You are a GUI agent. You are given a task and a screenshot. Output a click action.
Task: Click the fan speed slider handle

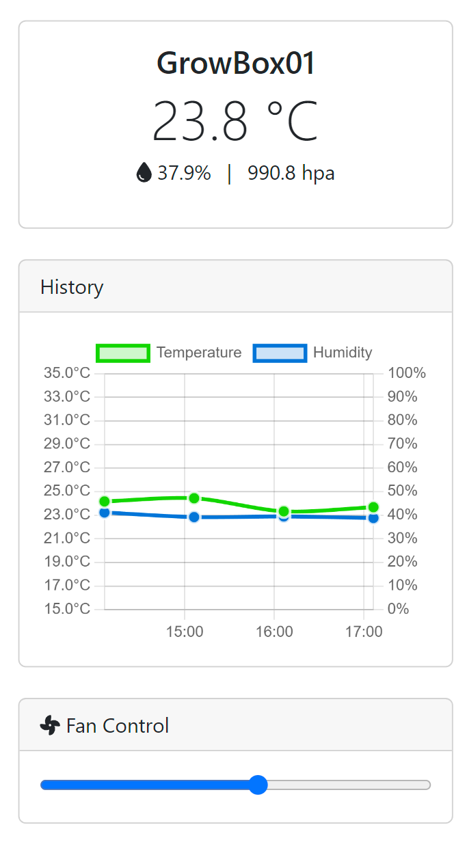pyautogui.click(x=258, y=785)
